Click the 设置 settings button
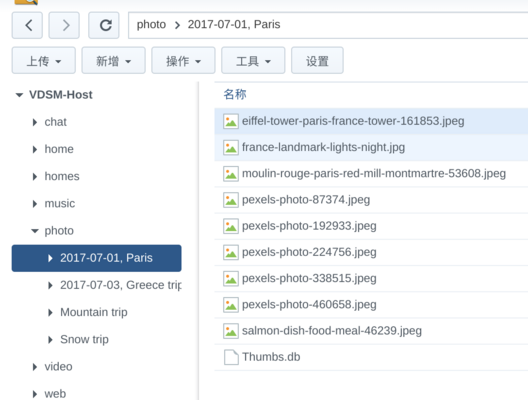Viewport: 528px width, 400px height. coord(317,61)
